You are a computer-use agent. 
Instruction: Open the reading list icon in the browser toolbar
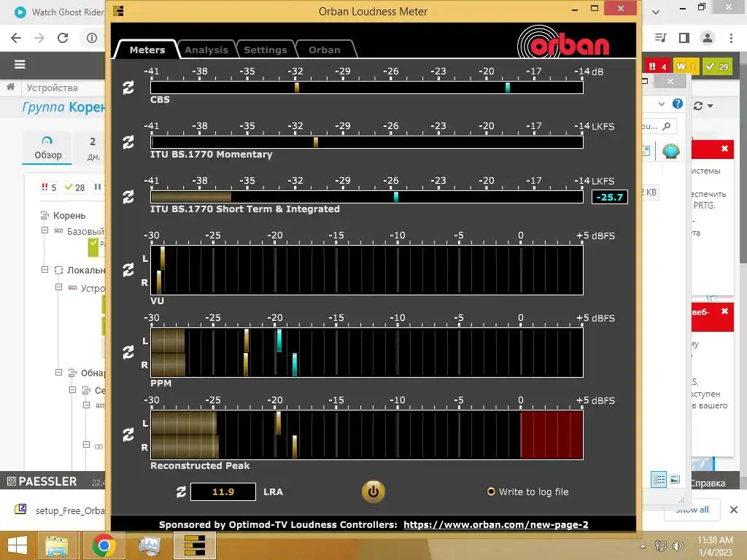[660, 38]
